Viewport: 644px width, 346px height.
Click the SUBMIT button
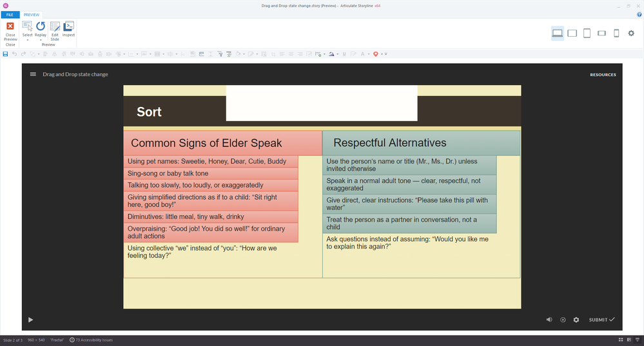[x=601, y=320]
